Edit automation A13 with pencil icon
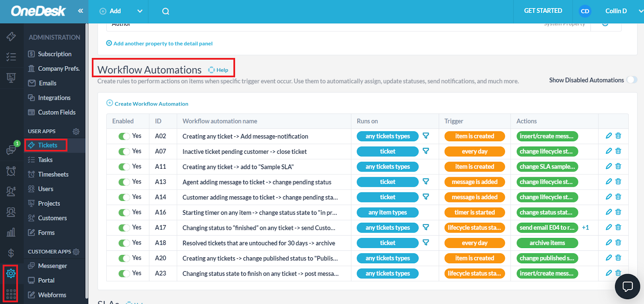This screenshot has width=644, height=304. coord(609,182)
